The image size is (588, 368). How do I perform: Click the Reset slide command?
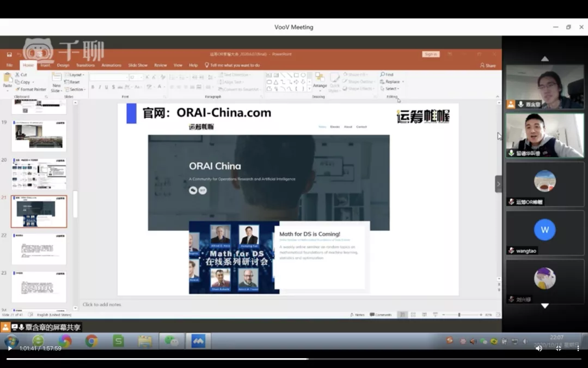[x=72, y=82]
